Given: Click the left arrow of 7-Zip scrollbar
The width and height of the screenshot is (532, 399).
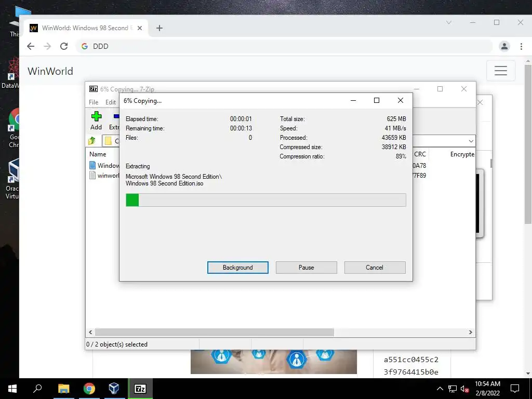Looking at the screenshot, I should 90,332.
